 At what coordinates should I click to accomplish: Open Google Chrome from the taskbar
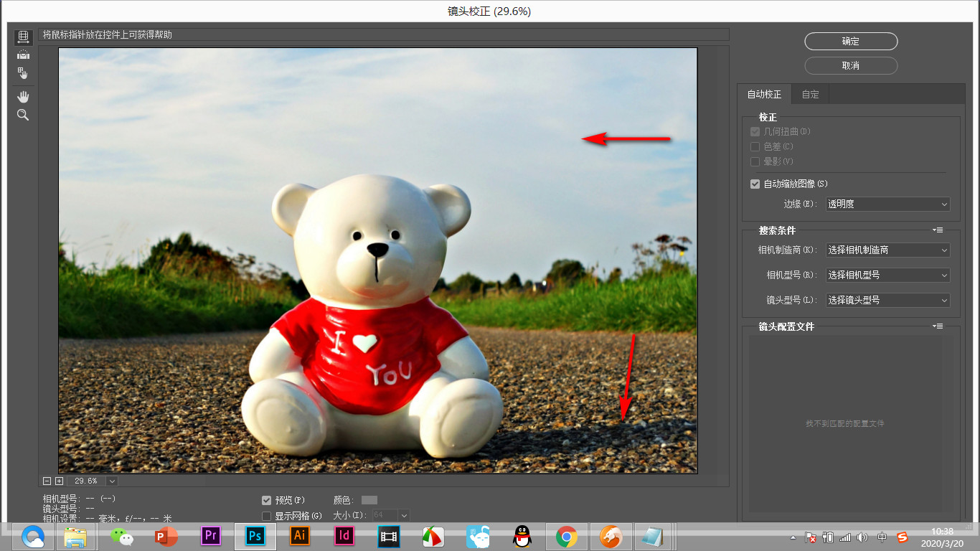coord(567,536)
